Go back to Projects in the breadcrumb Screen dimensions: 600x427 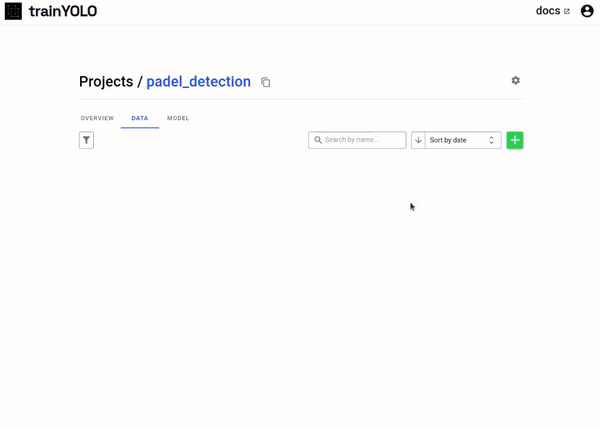click(106, 81)
